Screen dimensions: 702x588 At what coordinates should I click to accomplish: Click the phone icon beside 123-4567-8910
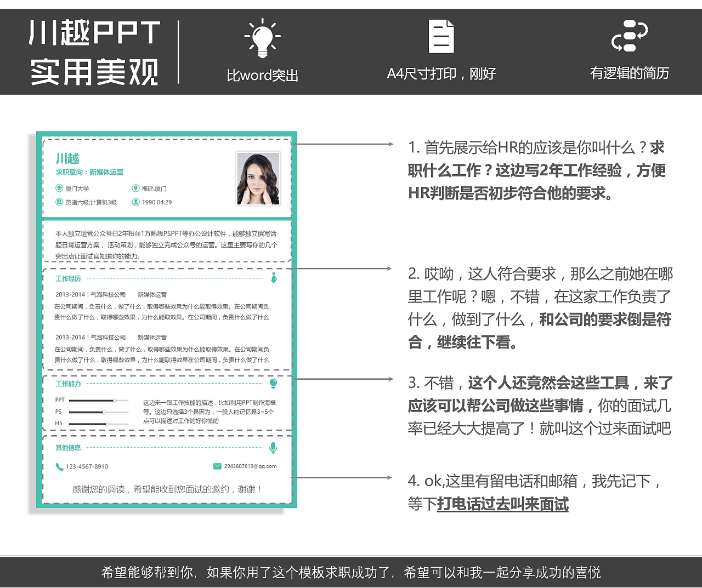[59, 467]
